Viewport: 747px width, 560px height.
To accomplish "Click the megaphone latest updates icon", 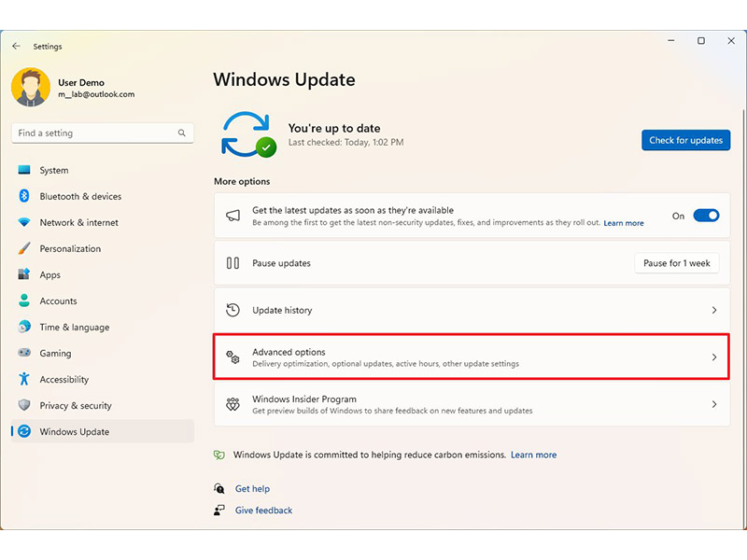I will 233,216.
